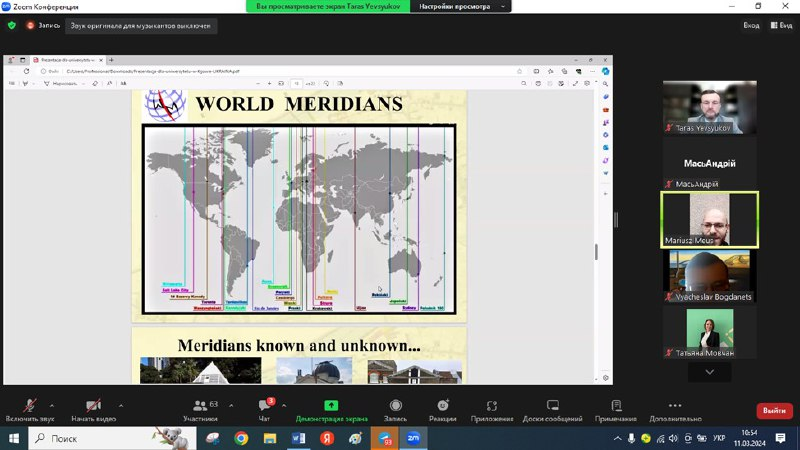This screenshot has height=450, width=800.
Task: Click УКР keyboard language indicator
Action: coord(719,438)
